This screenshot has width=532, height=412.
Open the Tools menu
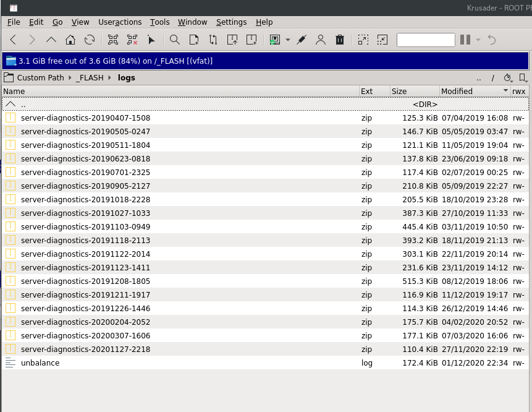pos(160,22)
